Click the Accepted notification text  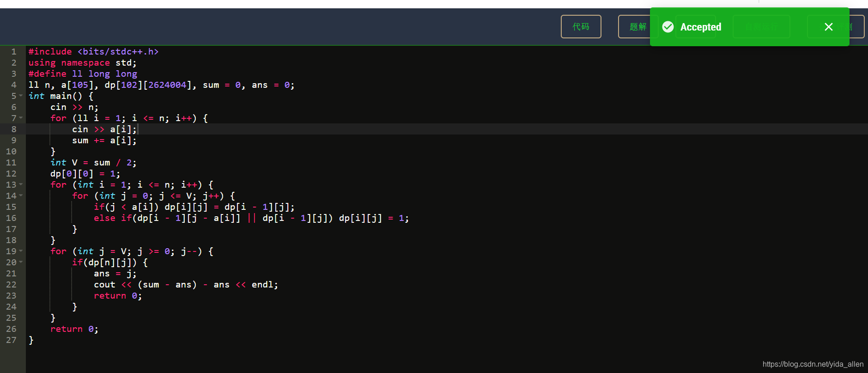[x=700, y=27]
